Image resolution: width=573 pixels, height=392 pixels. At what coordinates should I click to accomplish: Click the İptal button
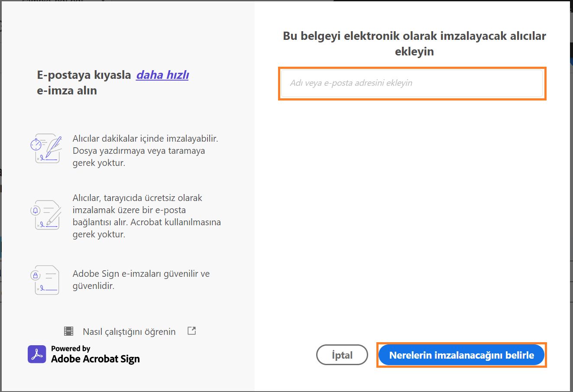(x=342, y=355)
